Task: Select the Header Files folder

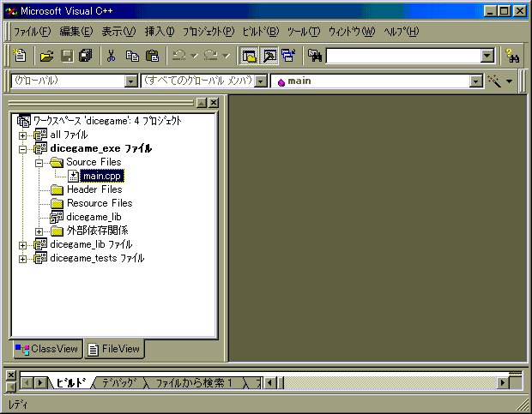Action: [x=94, y=189]
